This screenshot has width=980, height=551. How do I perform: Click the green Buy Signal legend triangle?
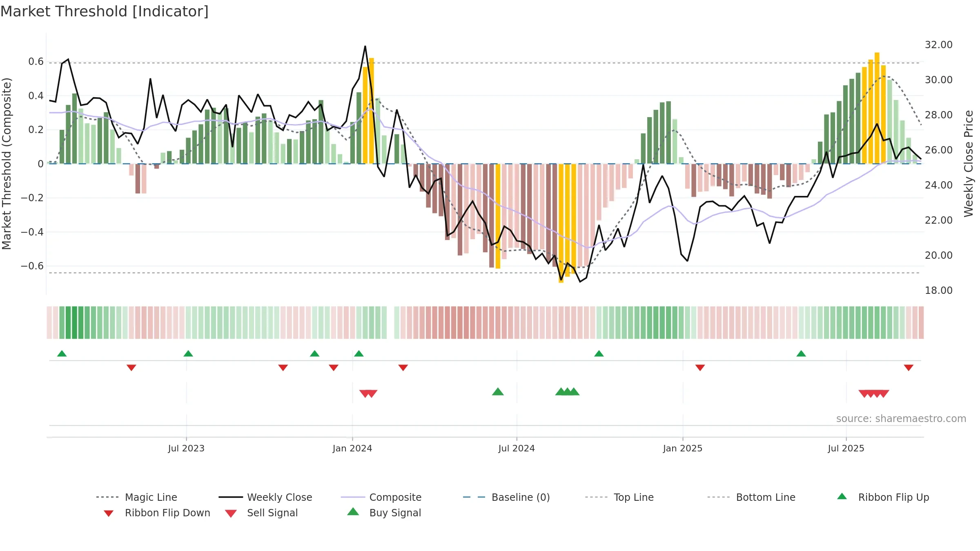pos(353,511)
